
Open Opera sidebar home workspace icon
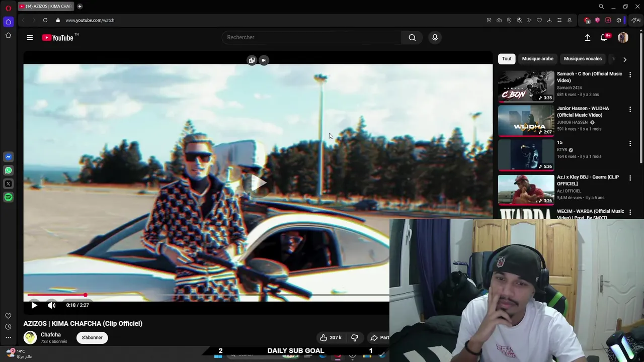coord(8,22)
